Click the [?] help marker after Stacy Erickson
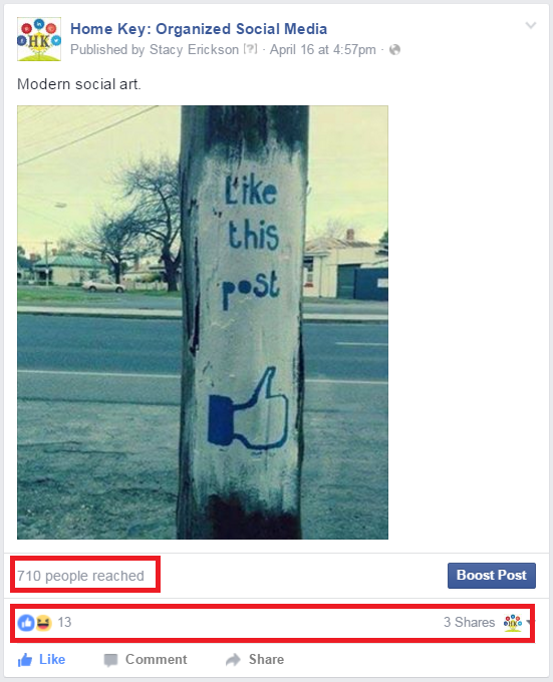The width and height of the screenshot is (553, 682). (250, 49)
